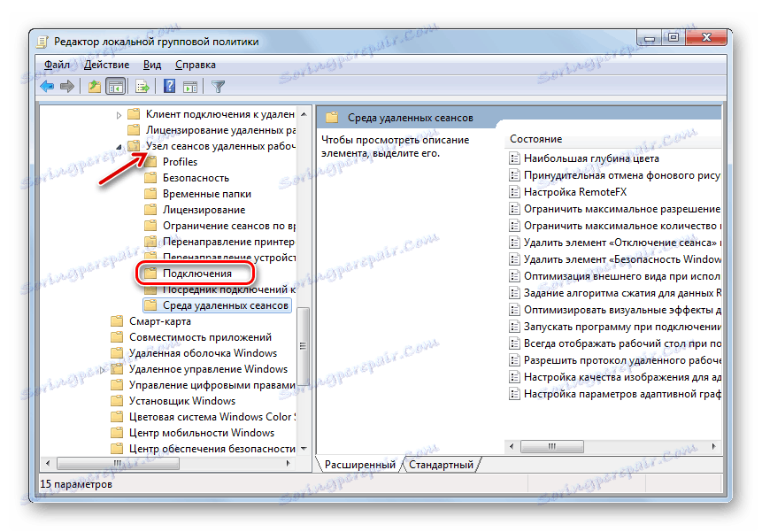Click the Forward arrow toolbar icon

click(67, 87)
